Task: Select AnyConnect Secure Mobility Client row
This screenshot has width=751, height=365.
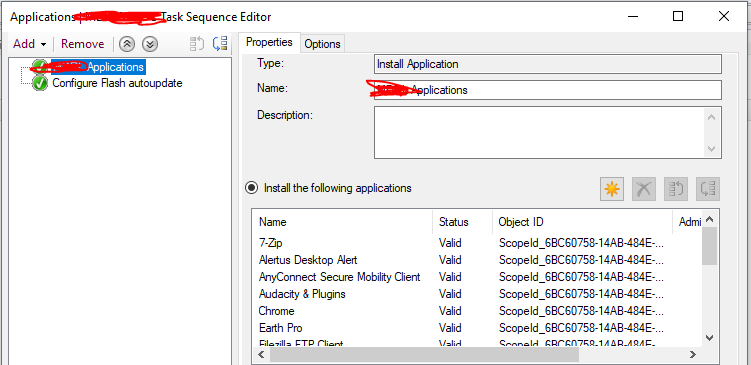Action: 477,277
